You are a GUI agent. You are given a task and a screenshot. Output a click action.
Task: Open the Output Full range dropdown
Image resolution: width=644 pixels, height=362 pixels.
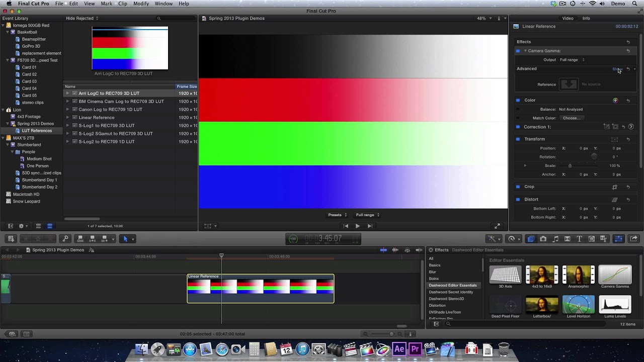point(572,60)
